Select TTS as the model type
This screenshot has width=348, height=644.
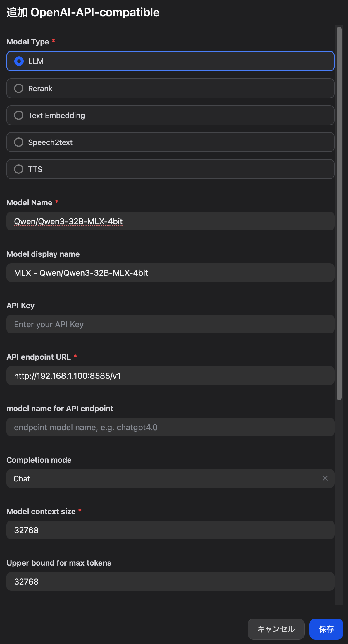pyautogui.click(x=19, y=169)
